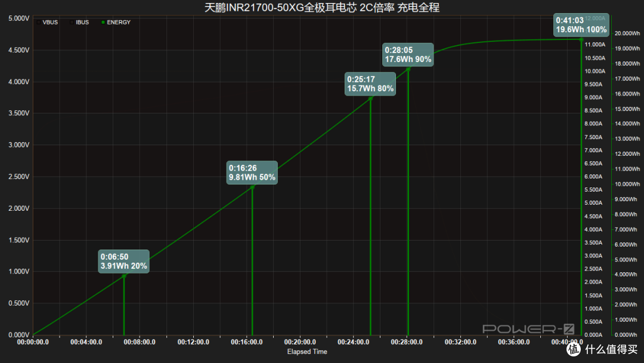Click the 3.000V voltage axis label

[x=19, y=144]
